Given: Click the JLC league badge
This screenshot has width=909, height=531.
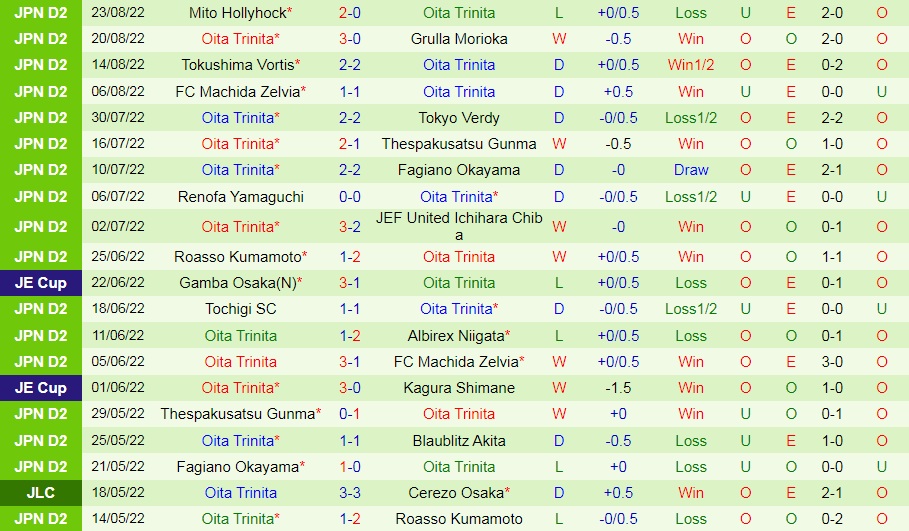Looking at the screenshot, I should point(40,493).
